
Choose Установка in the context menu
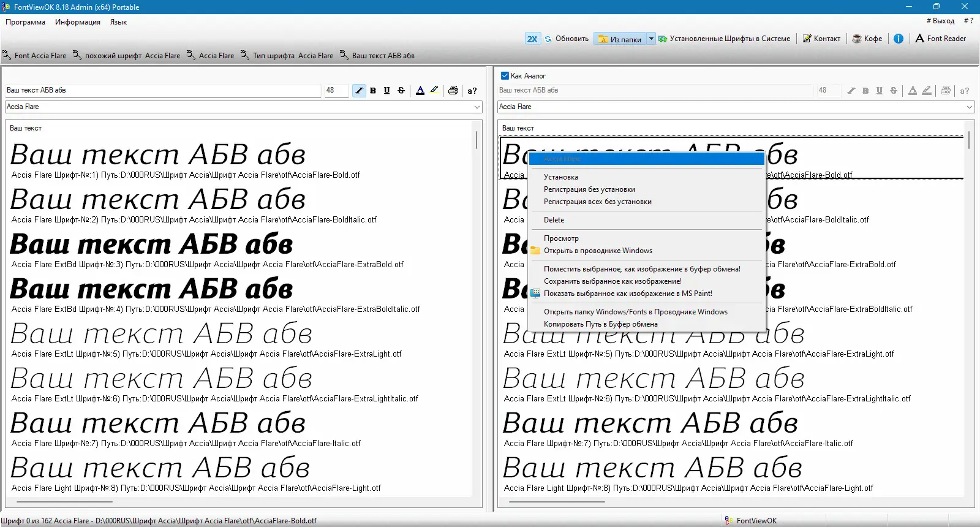click(x=647, y=177)
